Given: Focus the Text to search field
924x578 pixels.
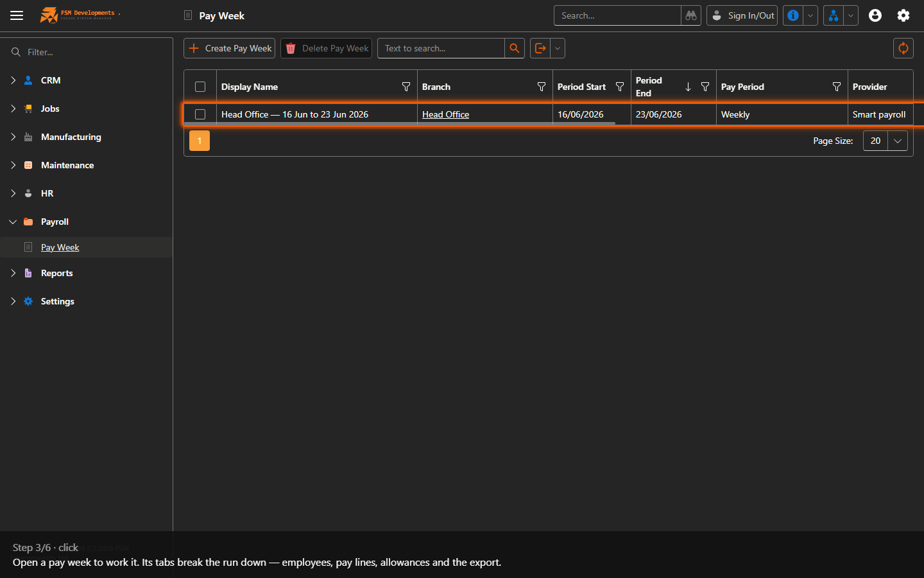Looking at the screenshot, I should [x=441, y=48].
